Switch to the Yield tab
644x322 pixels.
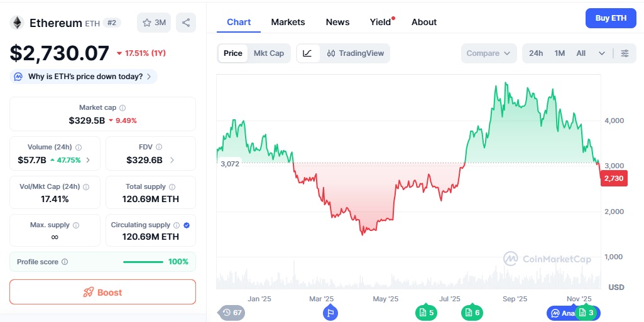(380, 22)
